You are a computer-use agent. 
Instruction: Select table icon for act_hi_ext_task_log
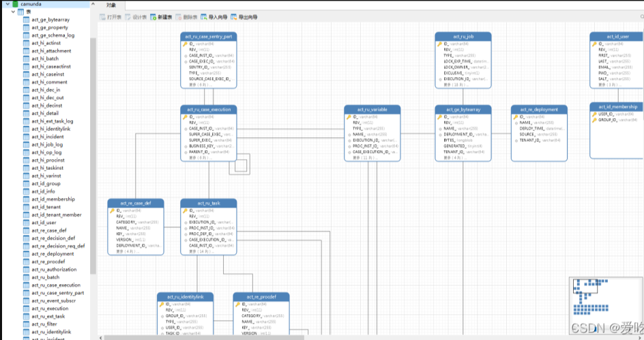[27, 122]
